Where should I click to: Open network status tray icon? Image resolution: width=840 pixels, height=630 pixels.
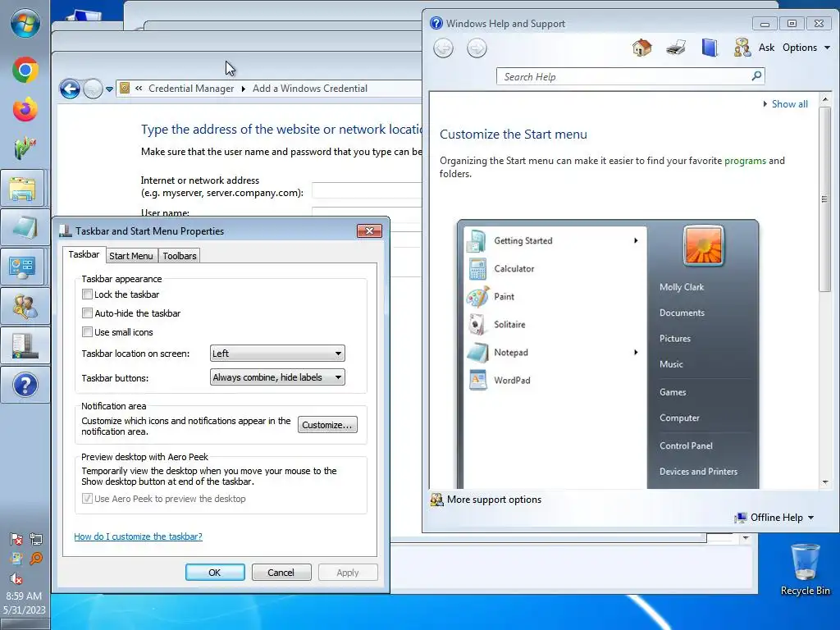[x=36, y=539]
